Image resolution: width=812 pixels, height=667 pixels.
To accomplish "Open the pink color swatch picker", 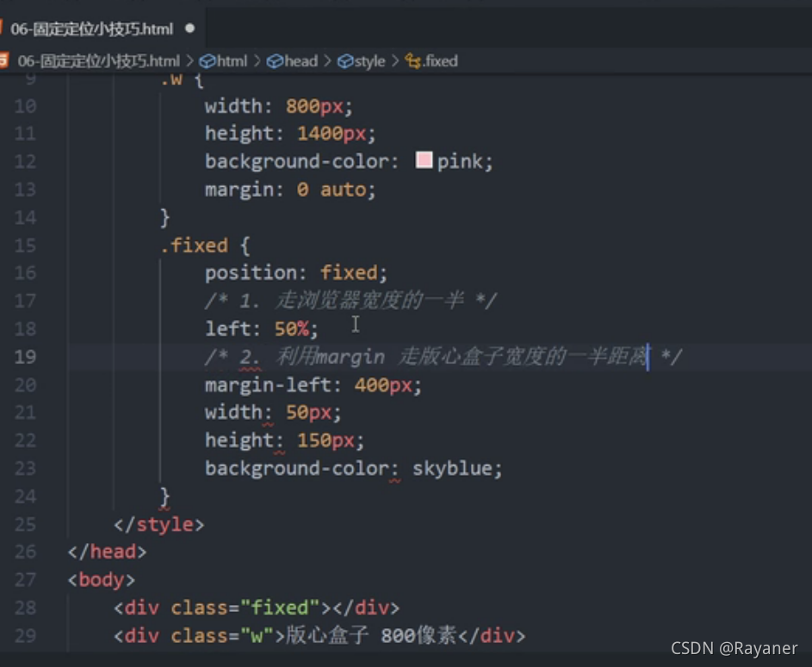I will coord(425,160).
